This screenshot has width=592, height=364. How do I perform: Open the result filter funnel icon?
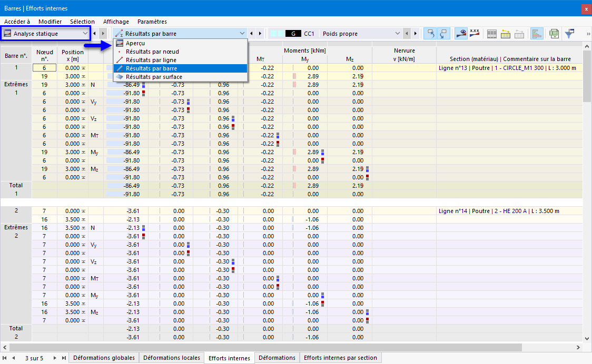[x=569, y=34]
